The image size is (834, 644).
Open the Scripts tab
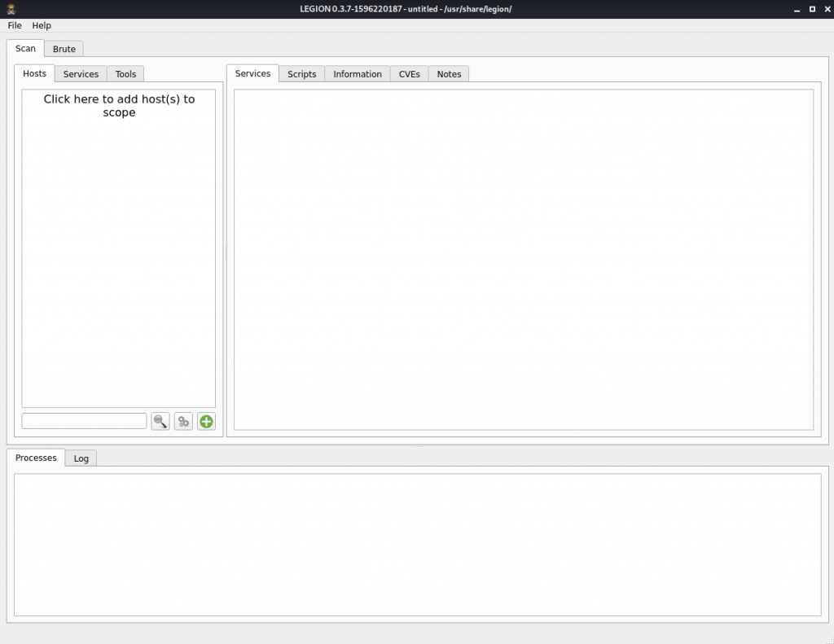[301, 74]
